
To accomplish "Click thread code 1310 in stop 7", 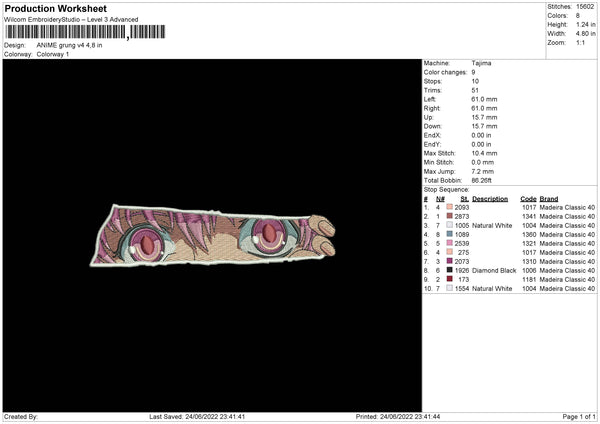I will click(x=529, y=261).
